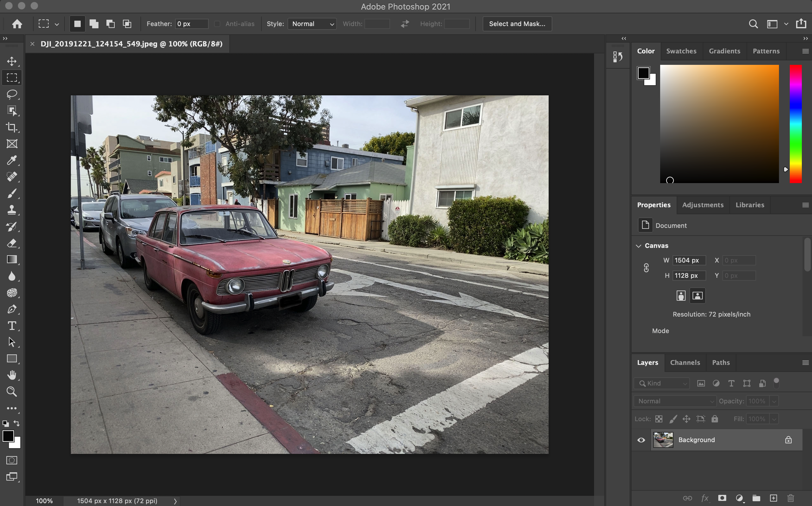This screenshot has height=506, width=812.
Task: Enable Quick Mask mode
Action: point(12,460)
